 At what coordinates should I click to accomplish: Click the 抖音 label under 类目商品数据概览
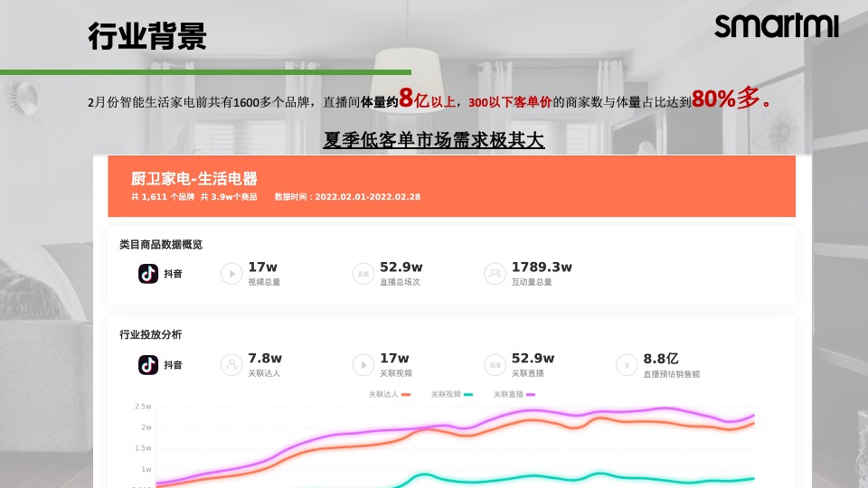173,274
